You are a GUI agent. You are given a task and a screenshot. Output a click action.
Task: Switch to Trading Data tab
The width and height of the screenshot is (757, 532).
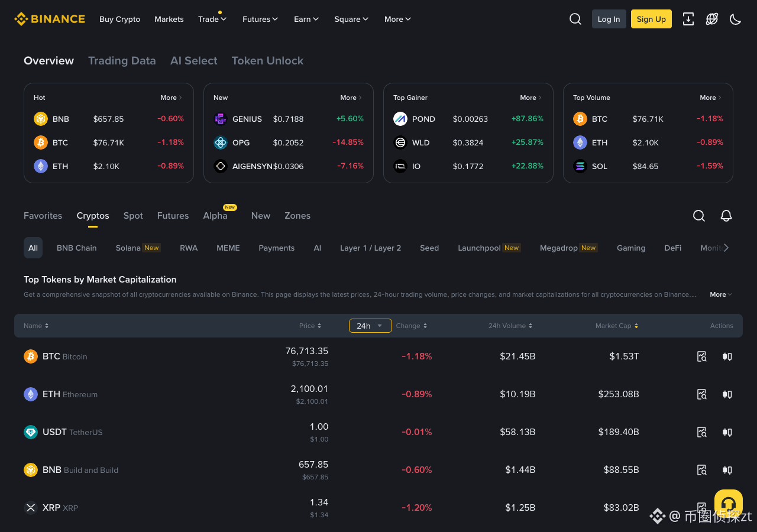[x=122, y=61]
